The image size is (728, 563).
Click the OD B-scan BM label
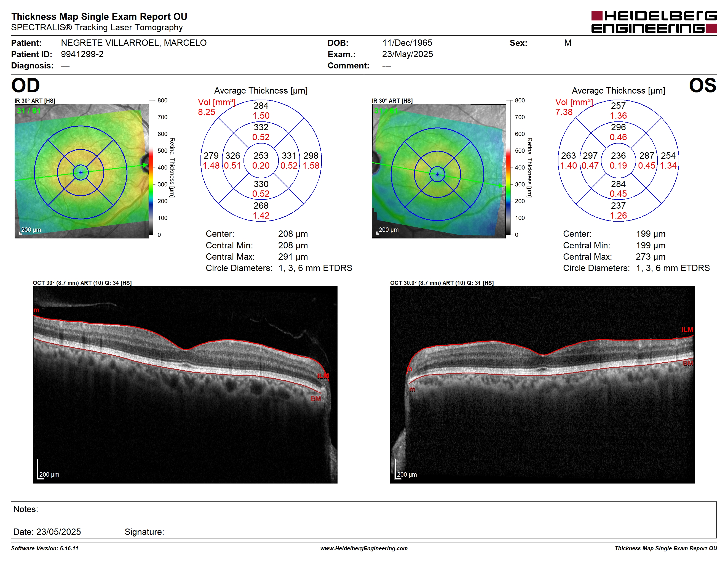(x=316, y=399)
